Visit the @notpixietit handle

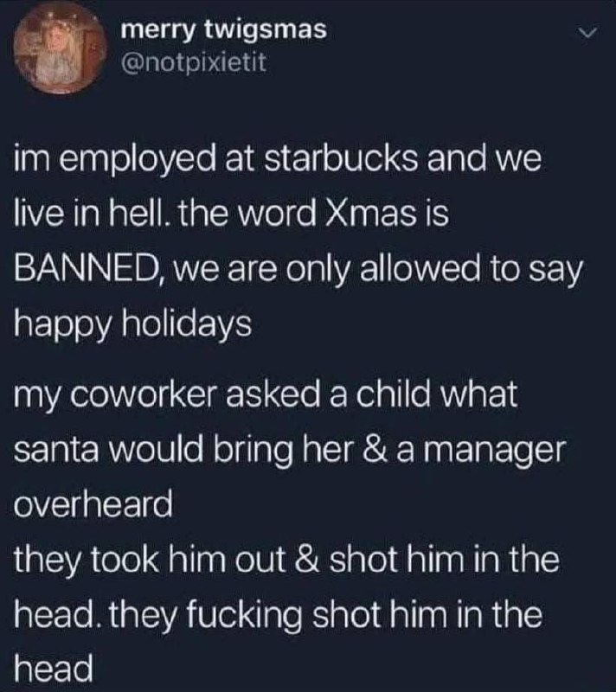pyautogui.click(x=194, y=63)
